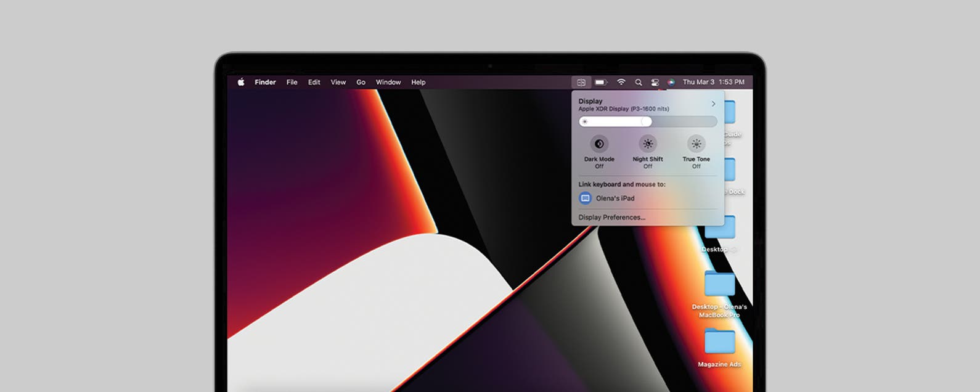The height and width of the screenshot is (392, 980).
Task: Open Display Preferences link
Action: (611, 218)
